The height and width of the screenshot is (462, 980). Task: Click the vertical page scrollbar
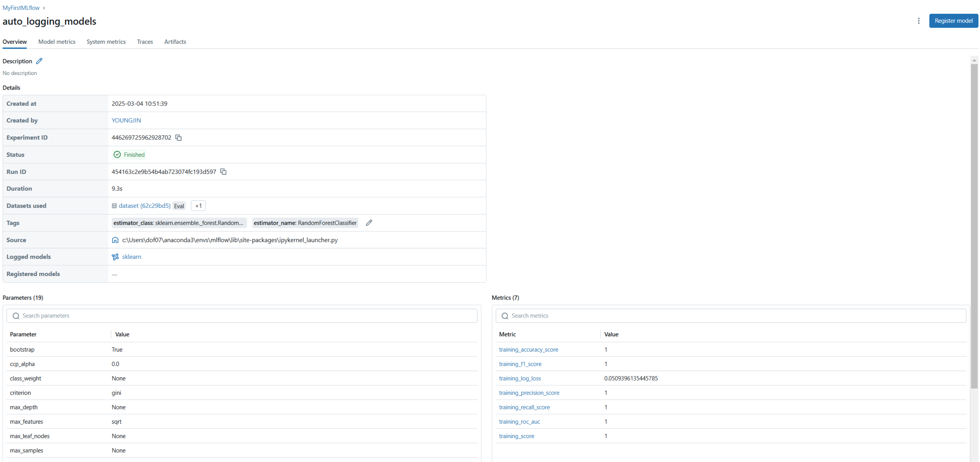pyautogui.click(x=974, y=226)
